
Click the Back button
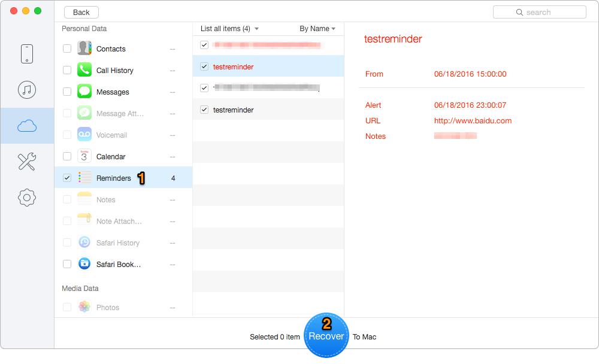tap(81, 12)
